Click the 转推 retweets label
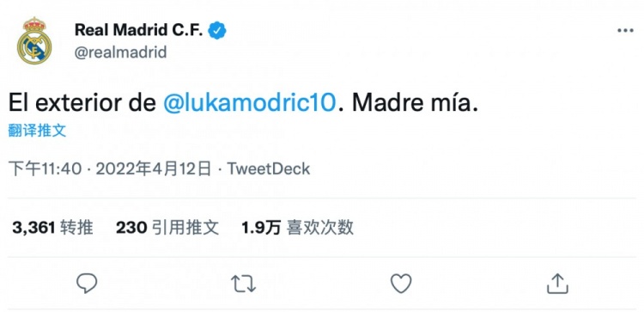The image size is (644, 312). 76,227
